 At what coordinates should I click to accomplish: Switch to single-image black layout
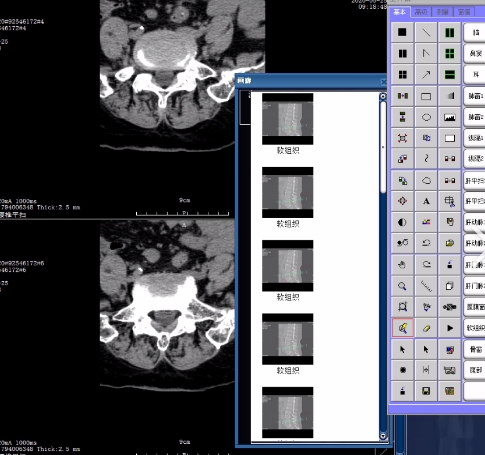pos(402,32)
